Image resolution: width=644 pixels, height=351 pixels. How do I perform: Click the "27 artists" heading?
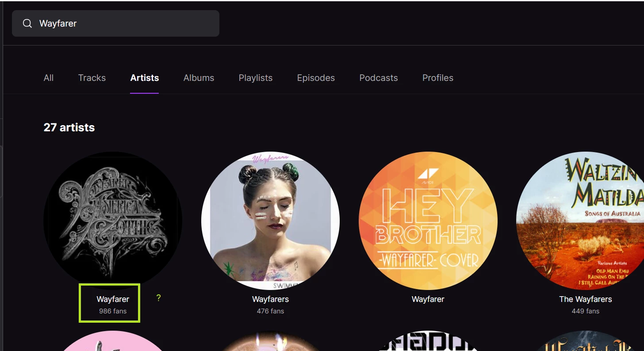tap(69, 127)
